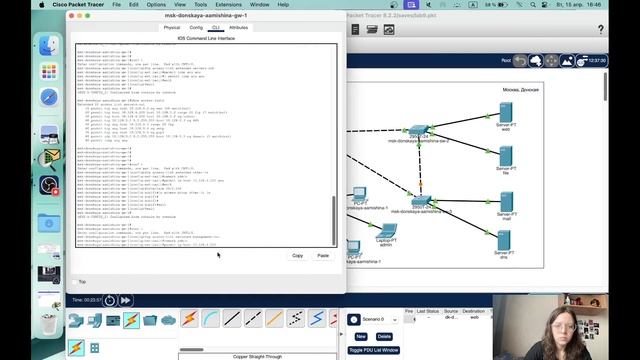Viewport: 640px width, 360px height.
Task: Expand the panel arrow beside the cable list
Action: tap(342, 334)
